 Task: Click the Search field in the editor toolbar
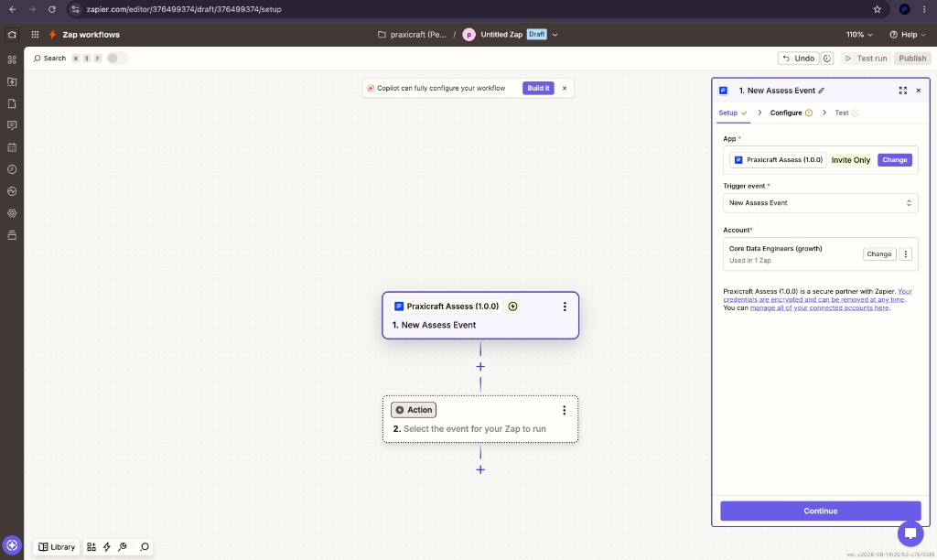49,59
